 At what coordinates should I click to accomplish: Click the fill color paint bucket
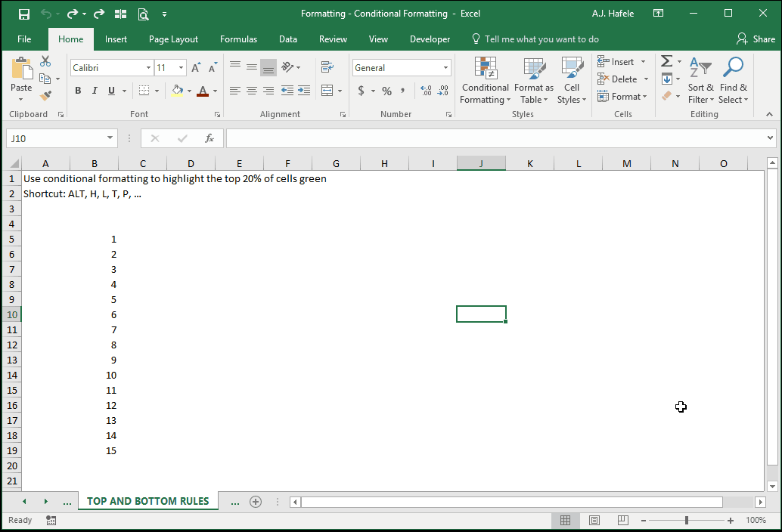(177, 91)
